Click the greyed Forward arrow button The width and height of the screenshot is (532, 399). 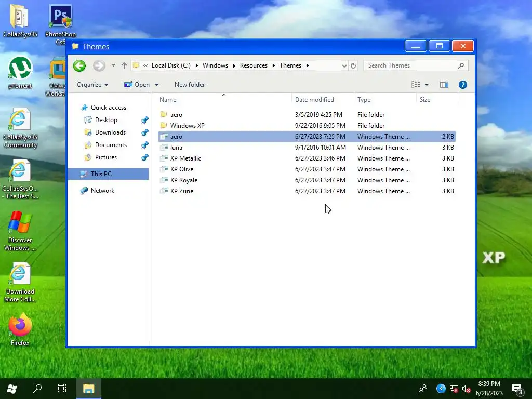[x=99, y=65]
